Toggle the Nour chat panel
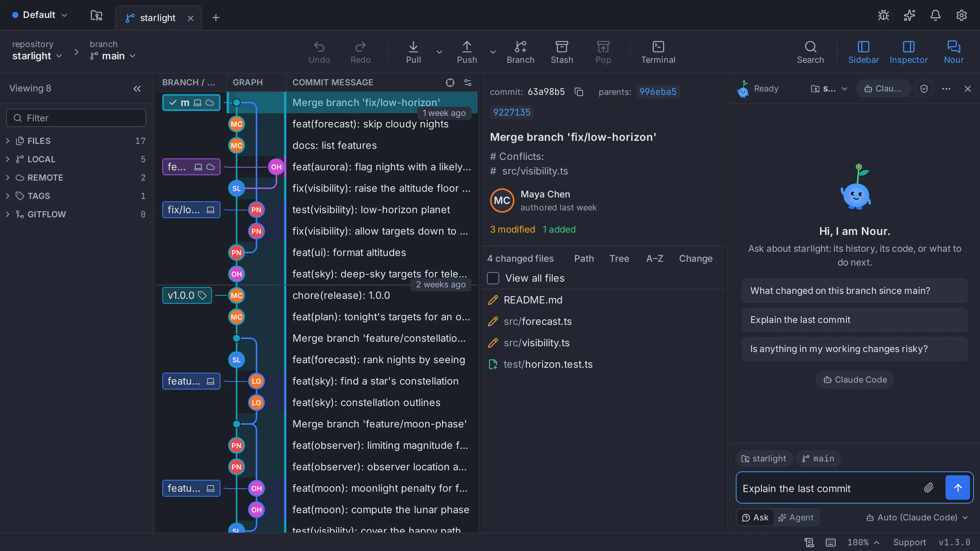This screenshot has height=551, width=980. click(x=954, y=52)
